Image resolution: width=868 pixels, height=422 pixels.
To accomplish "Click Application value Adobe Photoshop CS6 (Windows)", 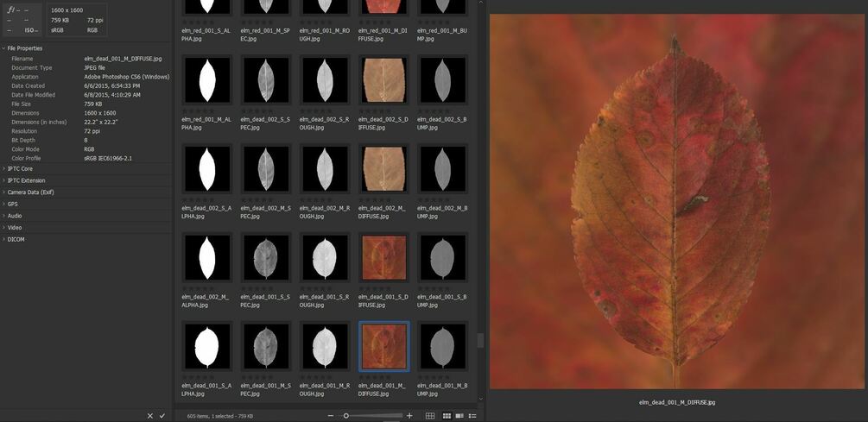I will pos(127,77).
